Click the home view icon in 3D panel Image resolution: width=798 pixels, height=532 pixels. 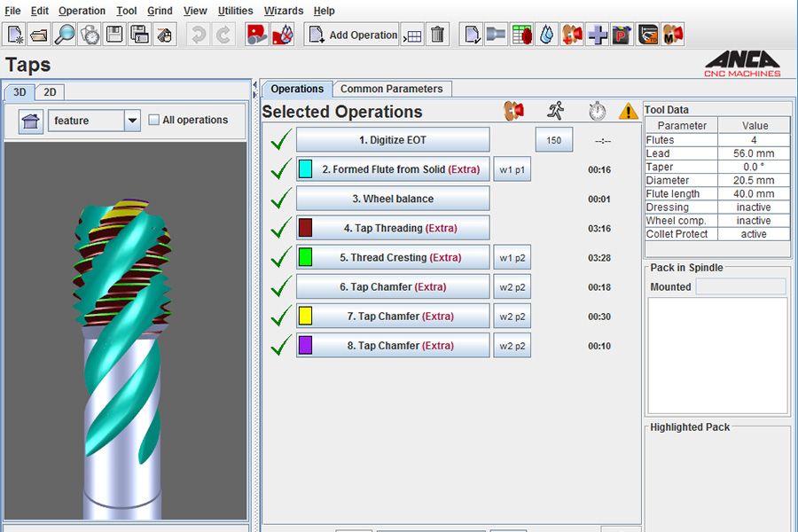tap(31, 121)
